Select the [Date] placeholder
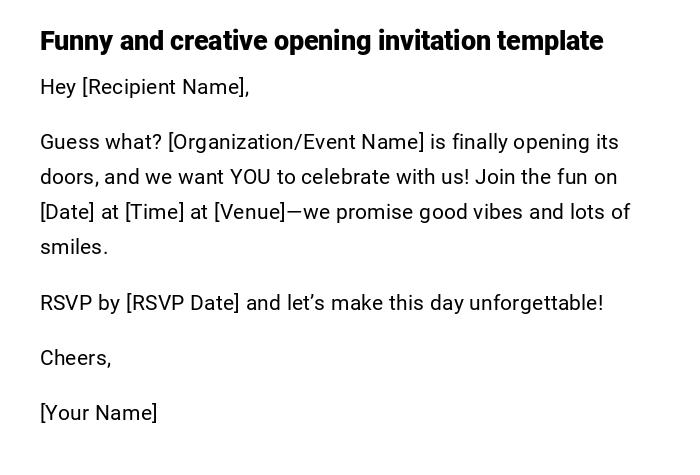 pos(66,212)
